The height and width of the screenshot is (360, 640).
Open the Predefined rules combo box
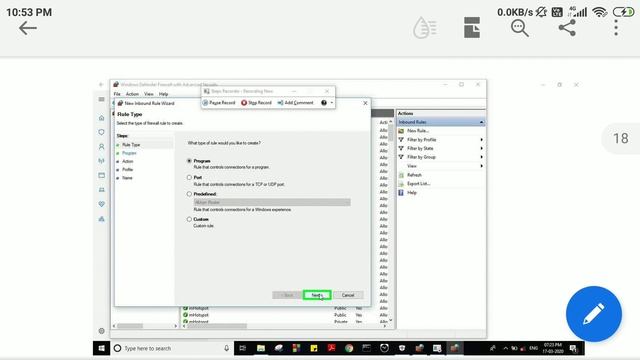[272, 202]
